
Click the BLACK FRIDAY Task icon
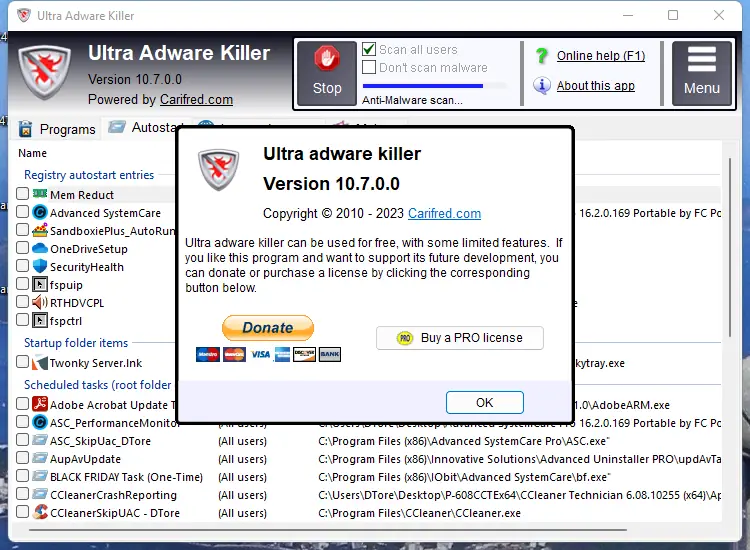point(40,476)
